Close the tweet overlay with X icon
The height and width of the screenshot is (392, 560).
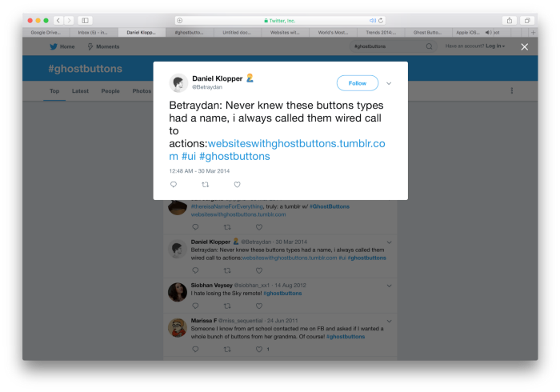[x=524, y=46]
